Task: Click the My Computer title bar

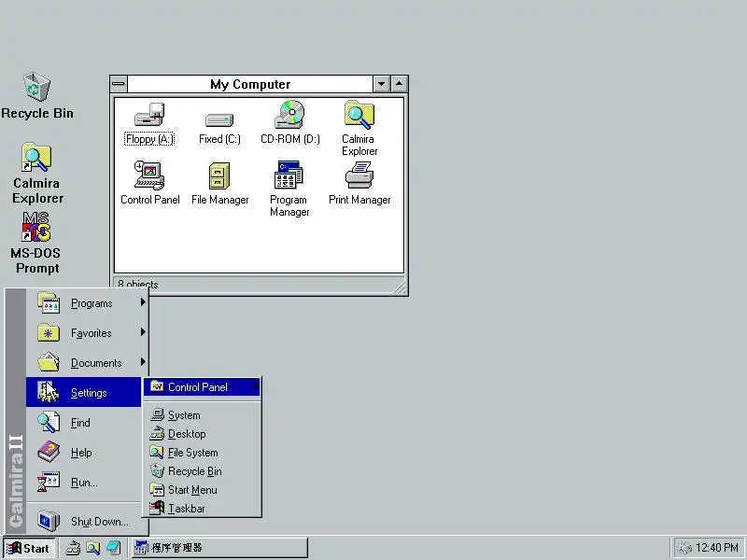Action: click(250, 84)
